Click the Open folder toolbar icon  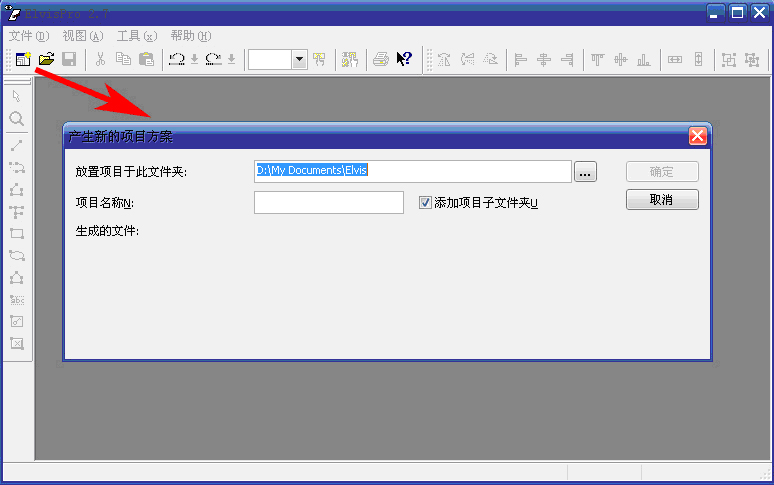click(46, 60)
